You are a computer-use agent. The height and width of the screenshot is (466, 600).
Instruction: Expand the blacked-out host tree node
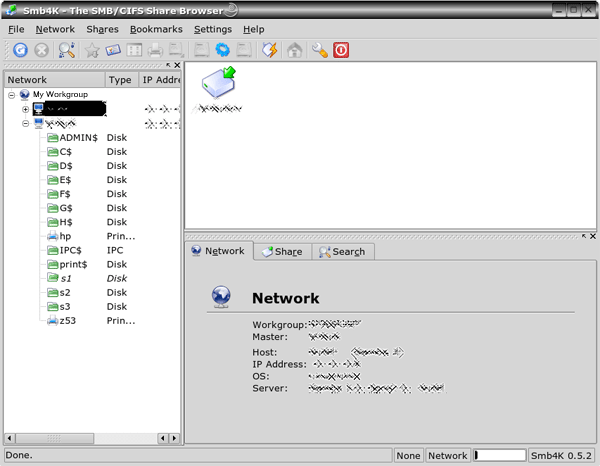pos(25,109)
